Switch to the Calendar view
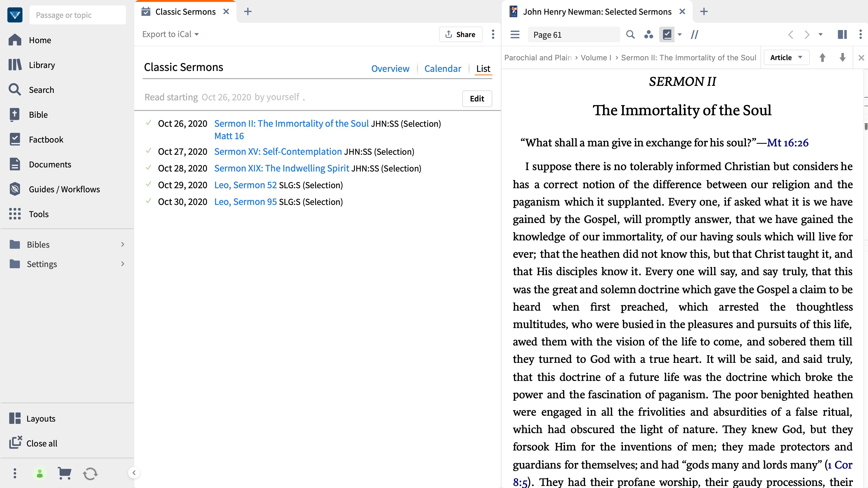The width and height of the screenshot is (868, 488). [442, 68]
